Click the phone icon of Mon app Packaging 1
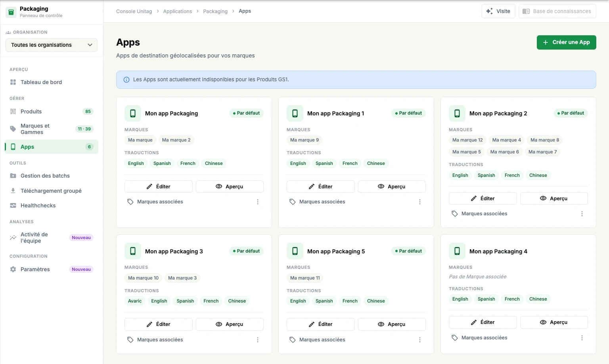 (x=295, y=113)
